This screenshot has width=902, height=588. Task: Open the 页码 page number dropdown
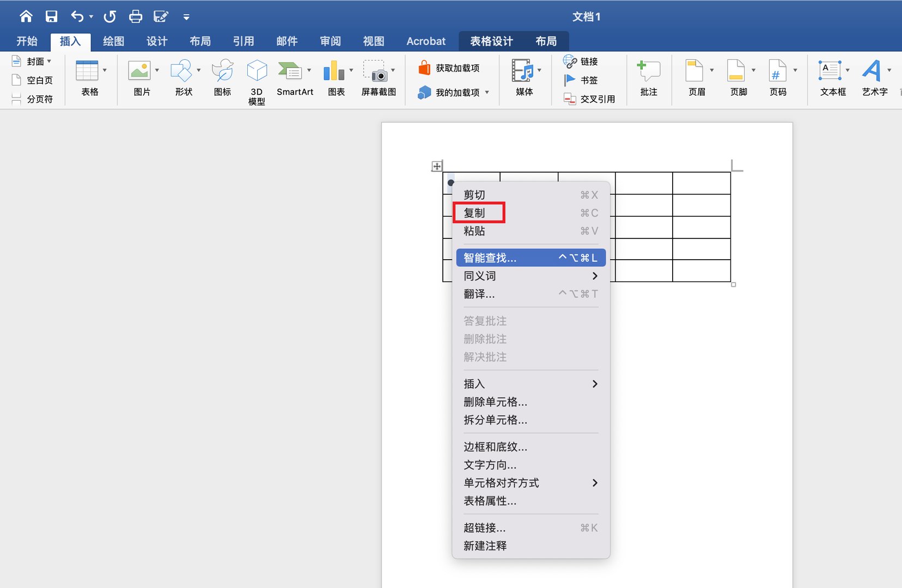pyautogui.click(x=795, y=71)
